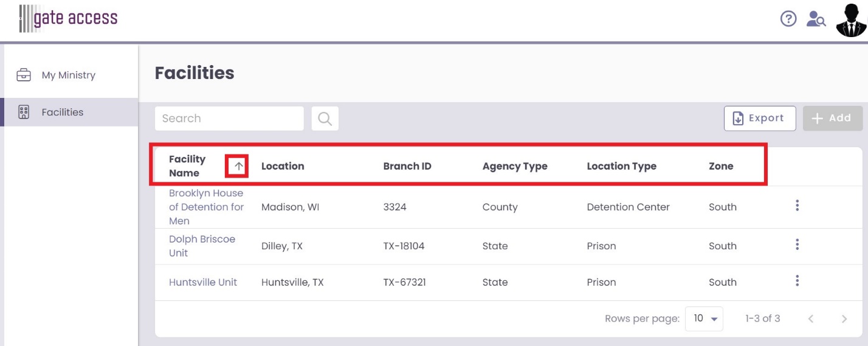Click the magnifying glass search button
868x346 pixels.
pos(325,119)
